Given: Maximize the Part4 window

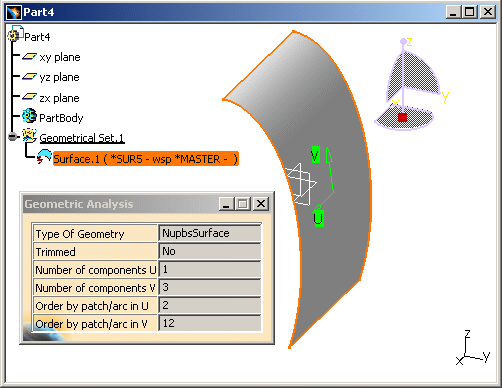Looking at the screenshot, I should tap(470, 12).
